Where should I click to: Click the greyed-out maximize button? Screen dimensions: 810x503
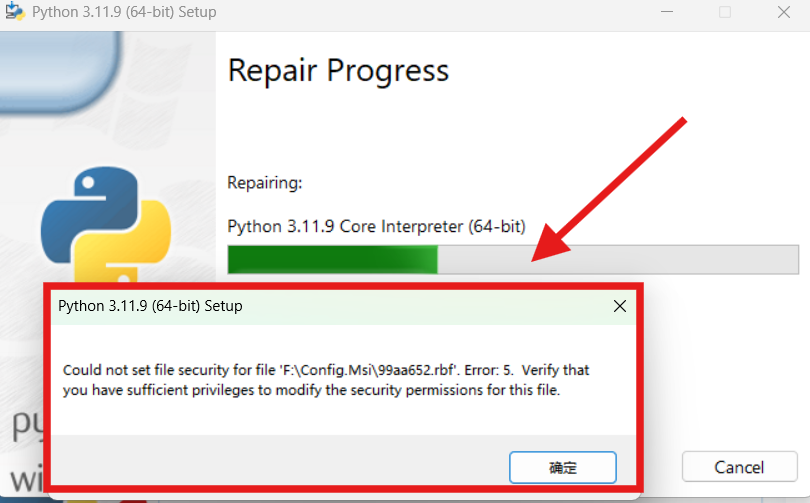pyautogui.click(x=725, y=12)
